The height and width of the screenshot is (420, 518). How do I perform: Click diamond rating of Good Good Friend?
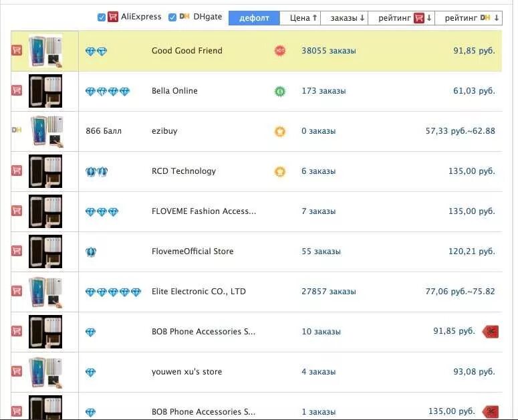click(96, 51)
